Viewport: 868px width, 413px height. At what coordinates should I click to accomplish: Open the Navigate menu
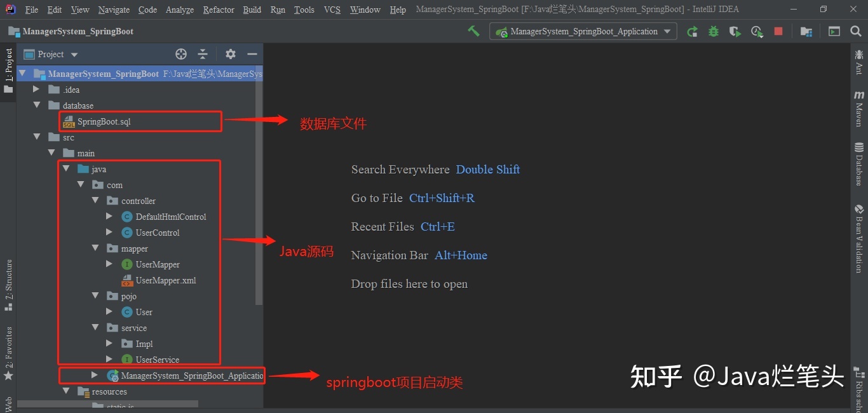pyautogui.click(x=114, y=10)
